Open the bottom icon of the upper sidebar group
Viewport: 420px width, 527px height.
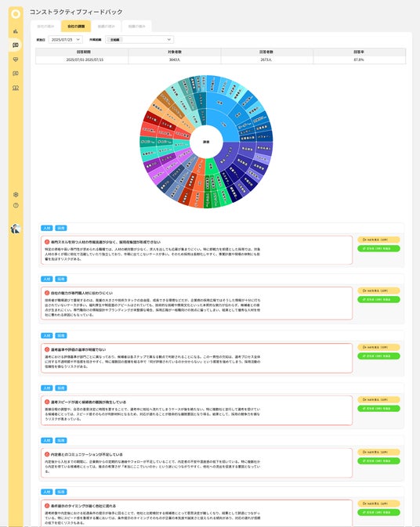(16, 88)
